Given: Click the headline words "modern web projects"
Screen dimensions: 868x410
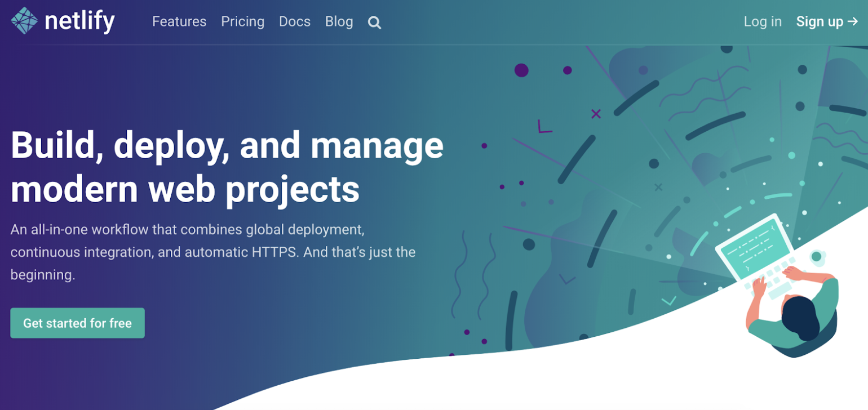Looking at the screenshot, I should pos(185,189).
